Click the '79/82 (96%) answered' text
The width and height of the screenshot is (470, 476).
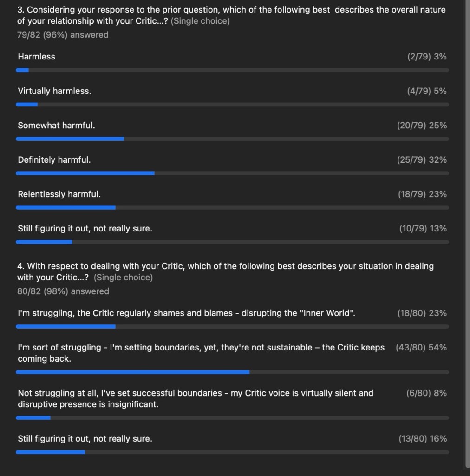[63, 35]
